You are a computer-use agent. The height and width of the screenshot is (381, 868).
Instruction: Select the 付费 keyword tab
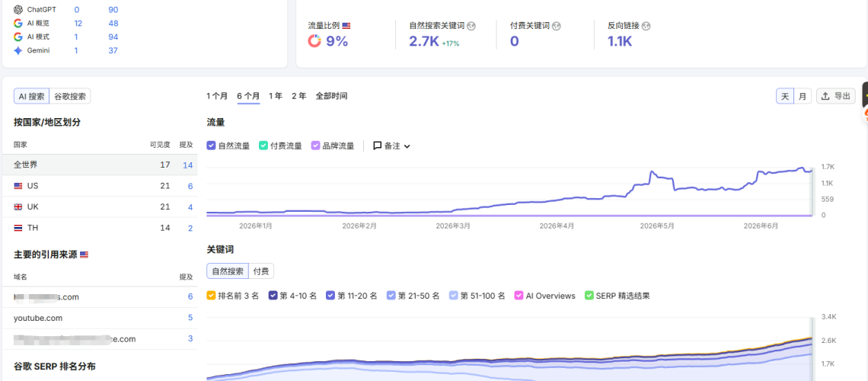[x=261, y=271]
